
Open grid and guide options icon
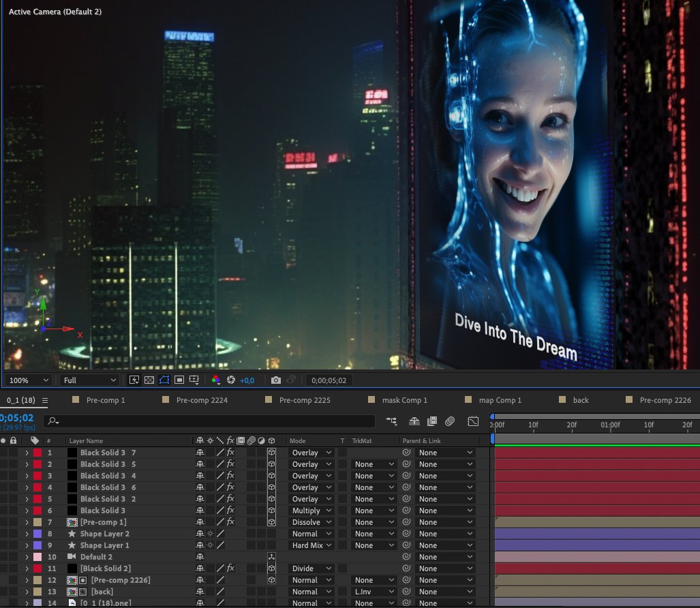point(194,380)
